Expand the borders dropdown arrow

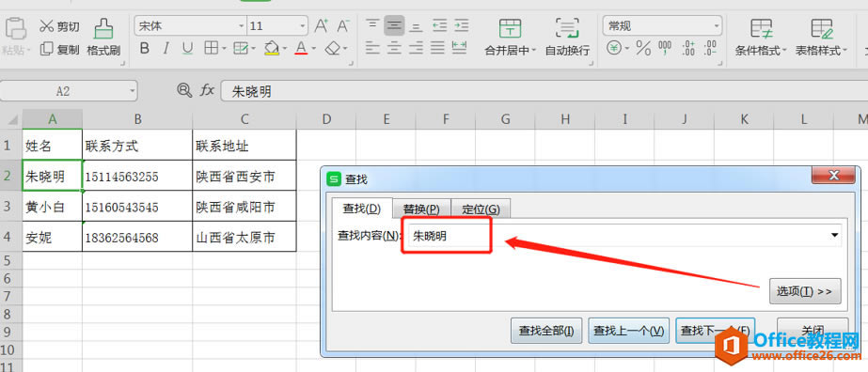[224, 49]
